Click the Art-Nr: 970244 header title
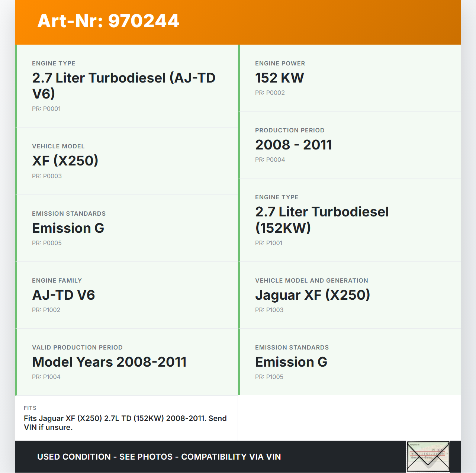This screenshot has height=473, width=476. pos(108,21)
